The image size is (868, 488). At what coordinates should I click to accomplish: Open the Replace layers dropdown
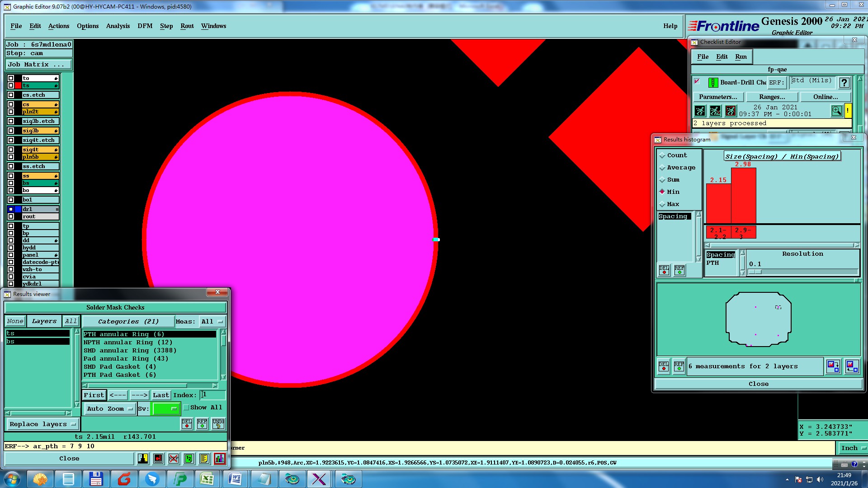(x=42, y=424)
